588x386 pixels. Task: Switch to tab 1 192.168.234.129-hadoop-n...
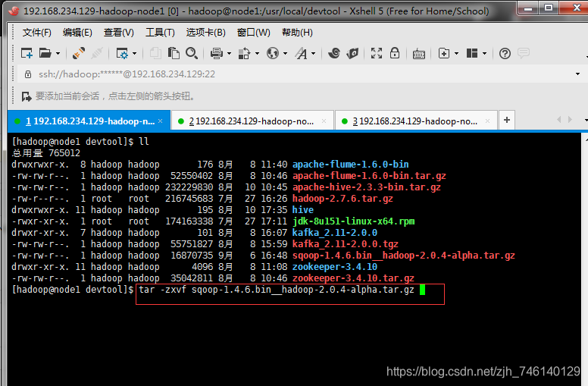click(89, 121)
